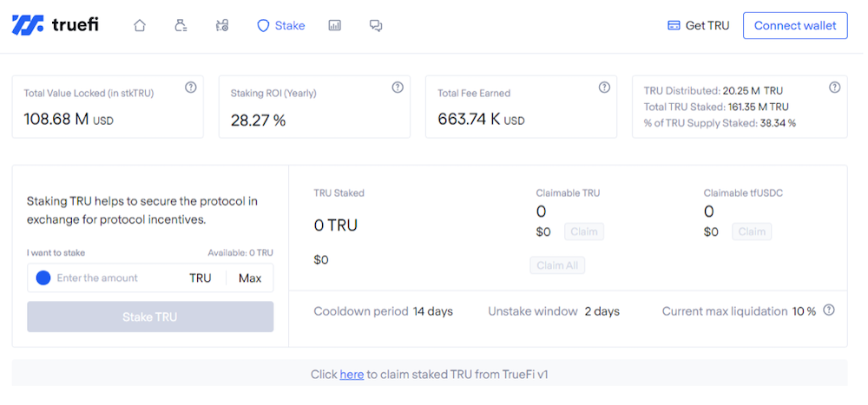
Task: Show help for Total Fee Earned
Action: click(604, 88)
